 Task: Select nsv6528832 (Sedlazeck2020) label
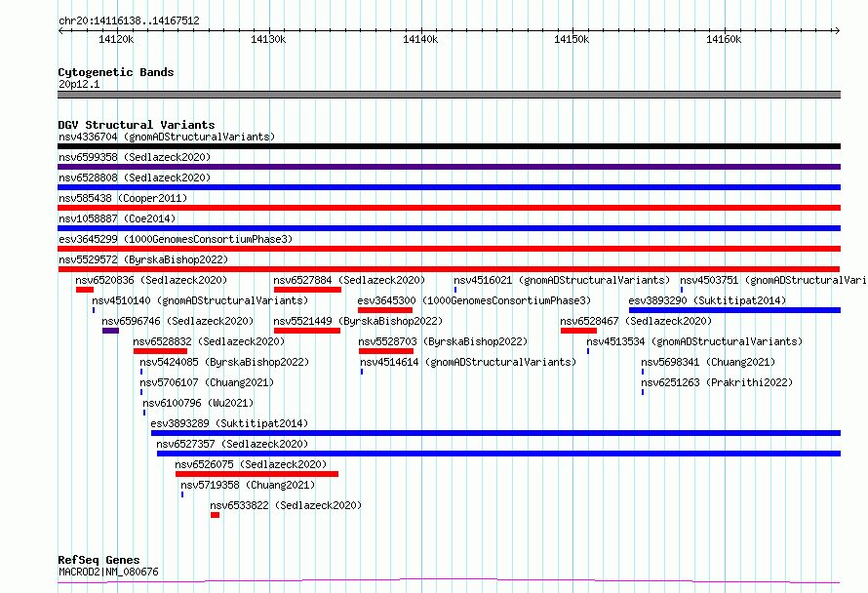click(x=209, y=341)
